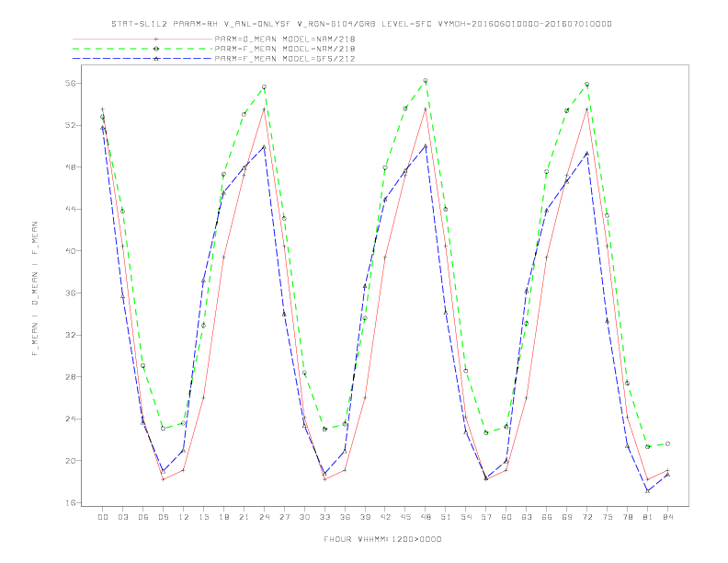
Task: Click the x-axis forecast hour label 48
Action: tap(426, 517)
